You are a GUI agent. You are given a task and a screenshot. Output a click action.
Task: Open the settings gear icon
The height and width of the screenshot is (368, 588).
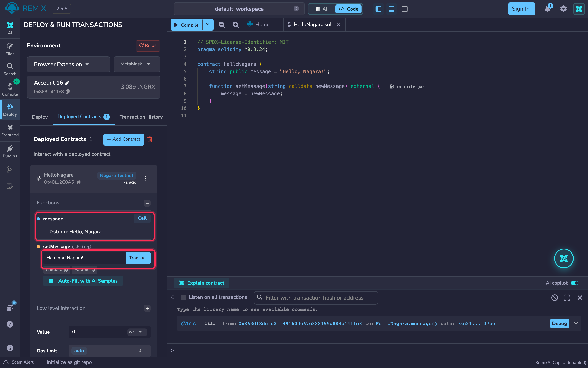[x=563, y=9]
